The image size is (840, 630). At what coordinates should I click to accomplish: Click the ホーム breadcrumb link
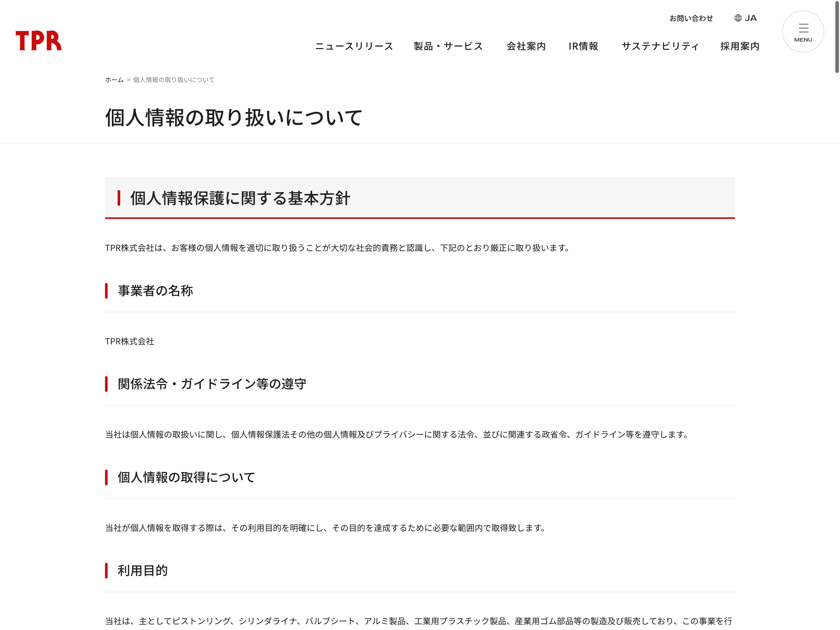tap(114, 80)
